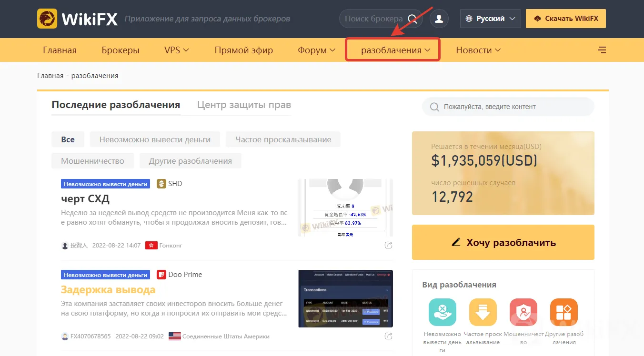Image resolution: width=644 pixels, height=356 pixels.
Task: Open the Брокеры menu item
Action: click(121, 50)
